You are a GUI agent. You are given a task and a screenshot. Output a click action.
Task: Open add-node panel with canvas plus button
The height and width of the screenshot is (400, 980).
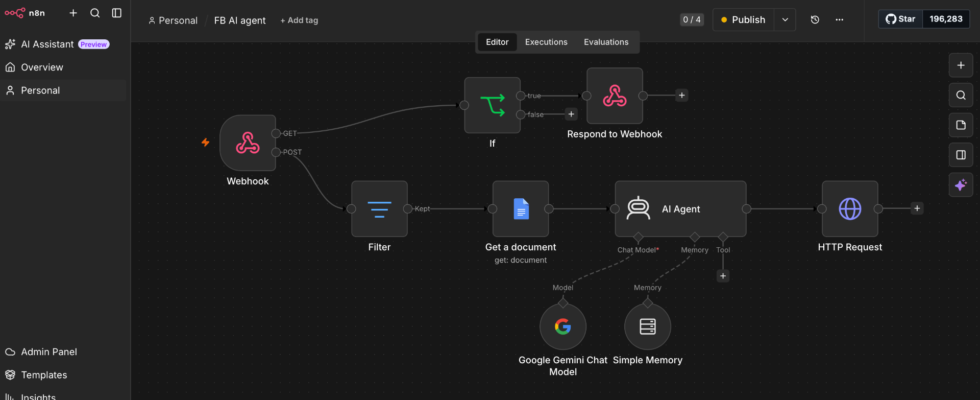pyautogui.click(x=961, y=65)
